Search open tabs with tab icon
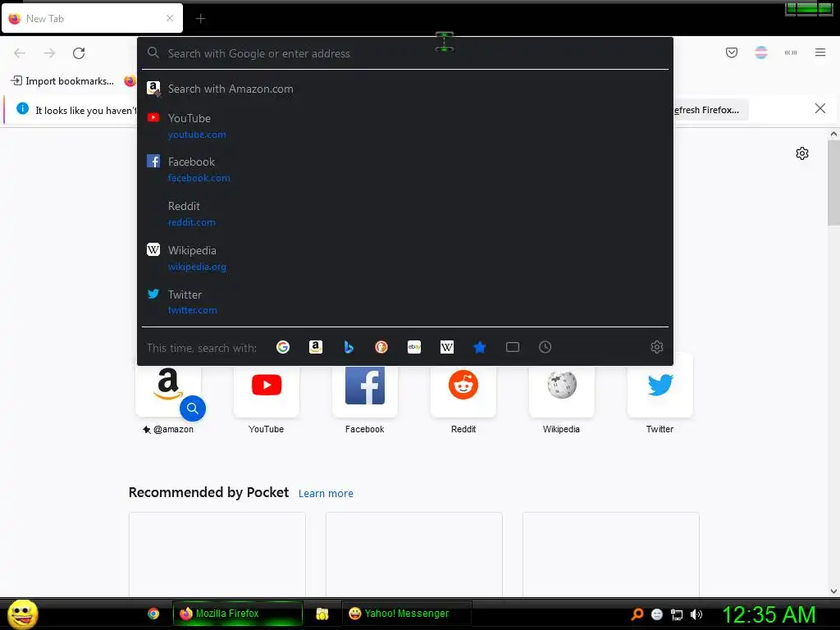The image size is (840, 630). click(x=513, y=347)
